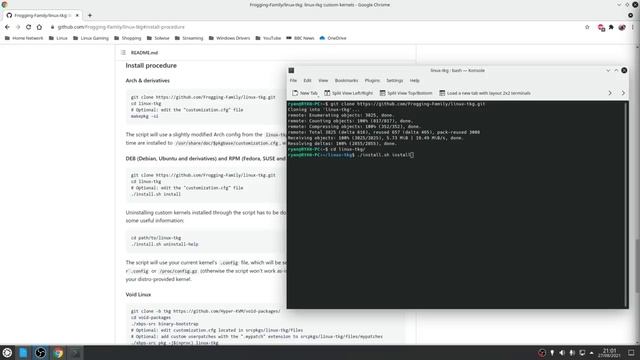The height and width of the screenshot is (360, 640).
Task: Open the Linux bookmark folder
Action: [x=58, y=38]
